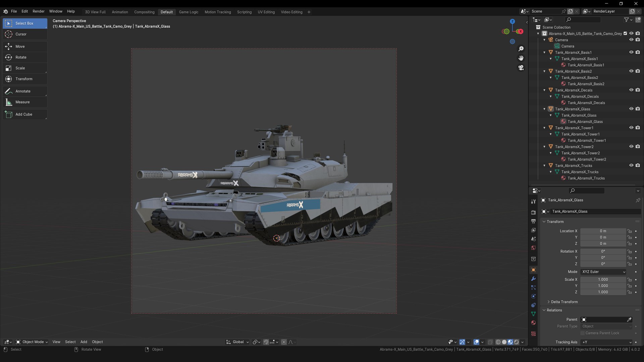Viewport: 644px width, 362px height.
Task: Open the Object Constraints tab
Action: (533, 305)
